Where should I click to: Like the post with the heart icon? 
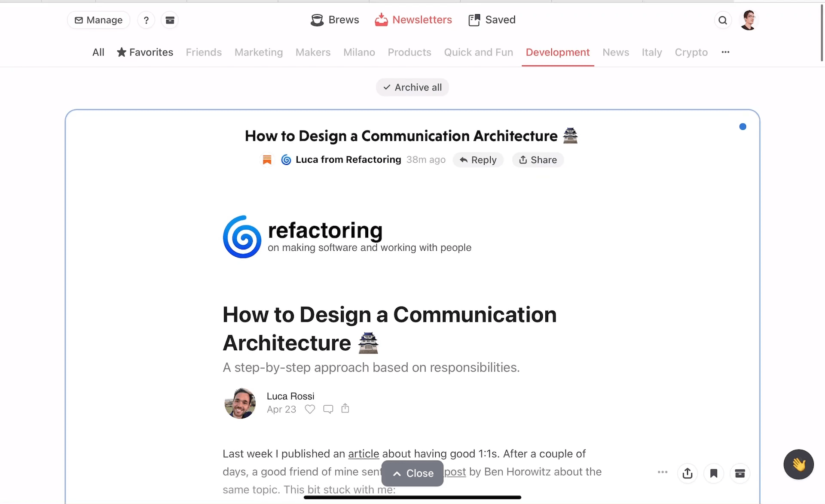310,409
